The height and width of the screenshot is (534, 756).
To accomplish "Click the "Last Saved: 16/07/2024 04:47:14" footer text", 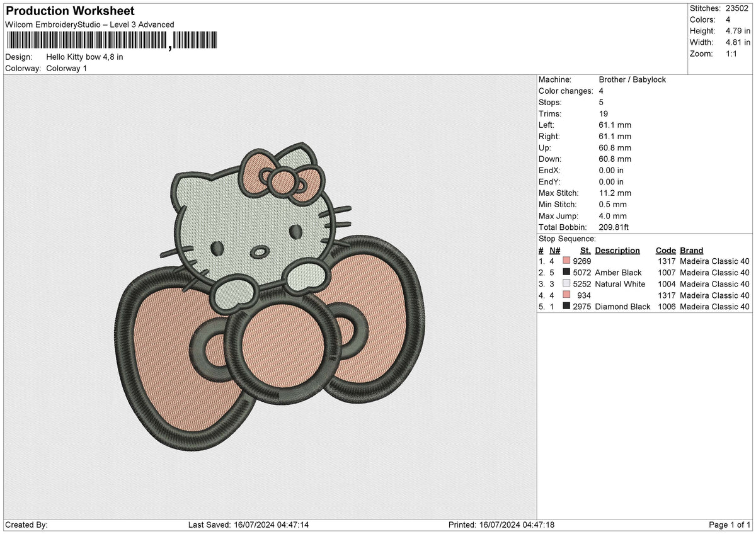I will tap(249, 525).
